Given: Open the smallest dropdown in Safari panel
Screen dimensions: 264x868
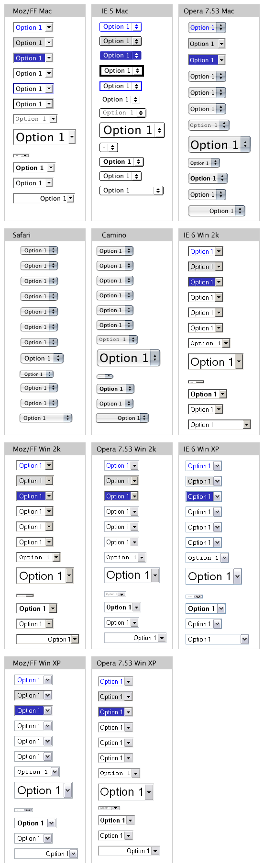Looking at the screenshot, I should tap(36, 374).
